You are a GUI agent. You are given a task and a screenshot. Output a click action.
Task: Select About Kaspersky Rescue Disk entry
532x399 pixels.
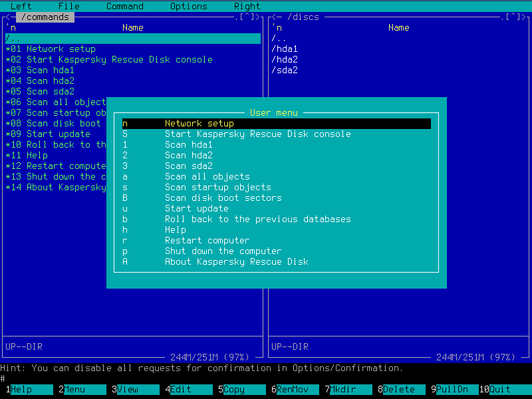point(277,261)
